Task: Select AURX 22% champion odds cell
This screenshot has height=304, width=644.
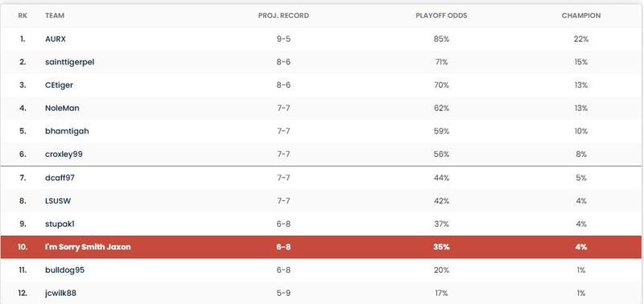Action: pos(581,39)
